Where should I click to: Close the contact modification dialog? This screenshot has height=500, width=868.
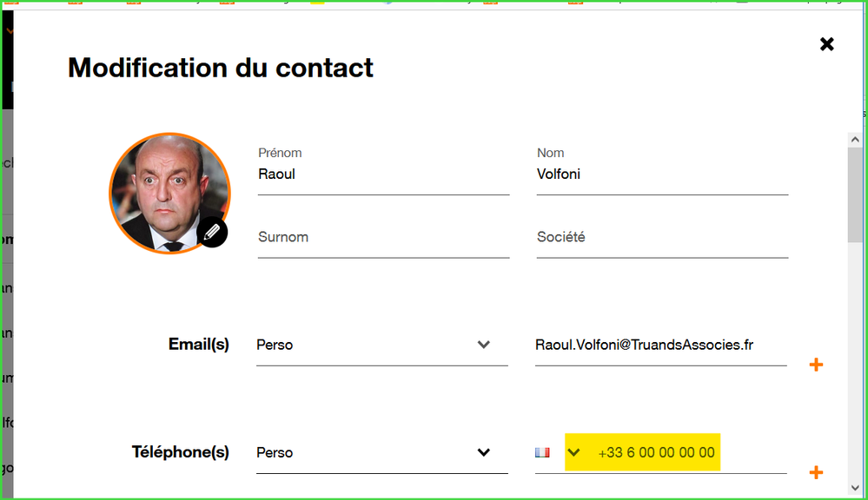click(827, 44)
